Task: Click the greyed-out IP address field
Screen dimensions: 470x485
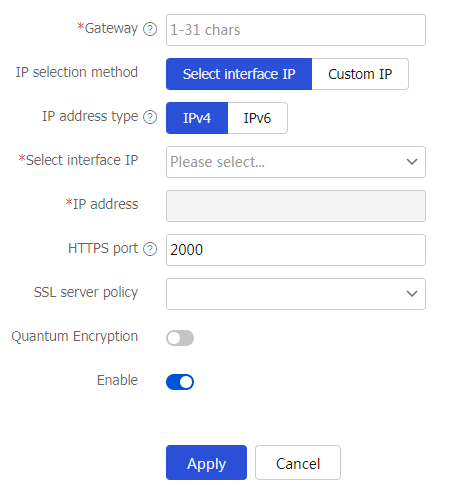Action: [x=296, y=206]
